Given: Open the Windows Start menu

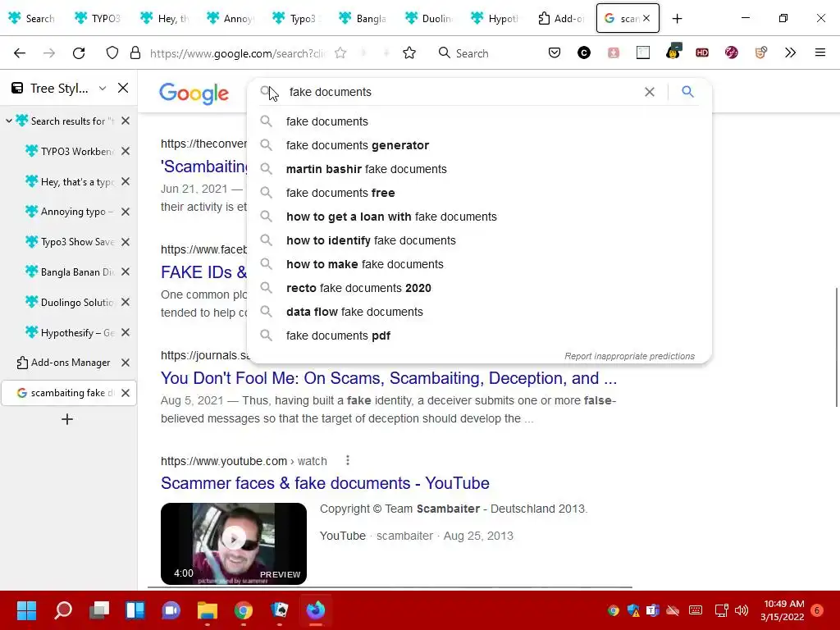Looking at the screenshot, I should pos(26,610).
